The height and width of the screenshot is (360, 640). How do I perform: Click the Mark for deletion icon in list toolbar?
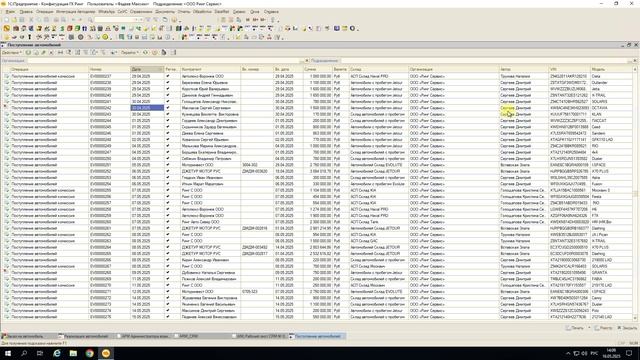pyautogui.click(x=51, y=53)
